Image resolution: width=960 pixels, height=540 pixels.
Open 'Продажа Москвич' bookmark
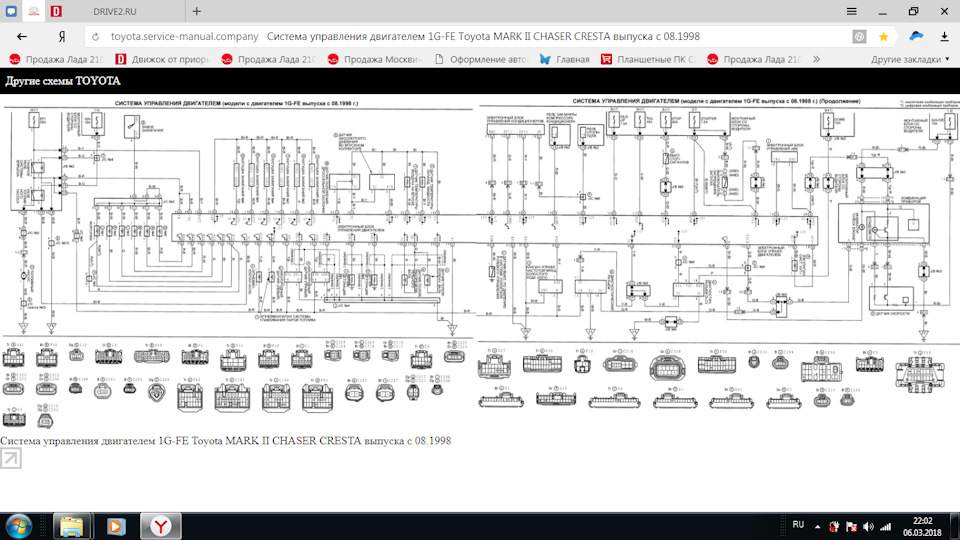pyautogui.click(x=375, y=59)
